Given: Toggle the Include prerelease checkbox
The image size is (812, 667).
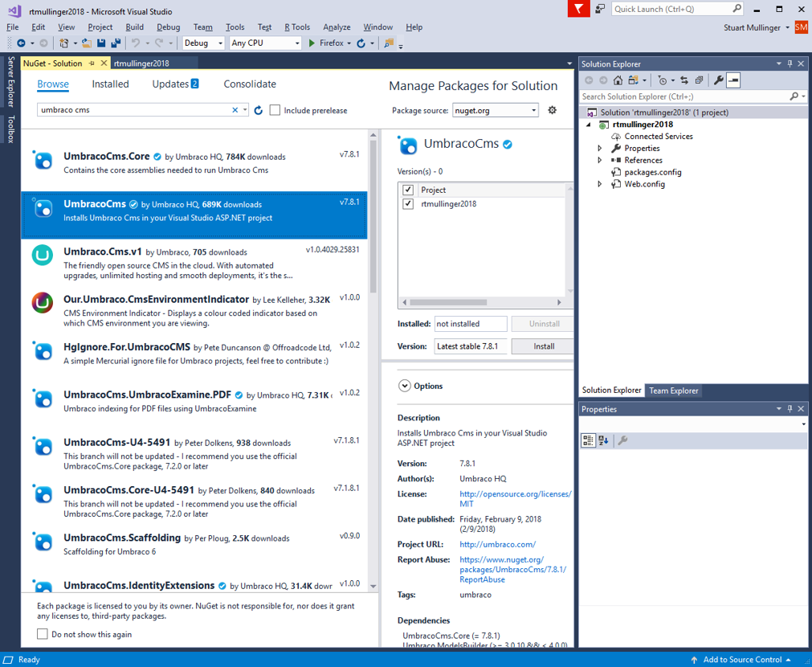Looking at the screenshot, I should 275,110.
